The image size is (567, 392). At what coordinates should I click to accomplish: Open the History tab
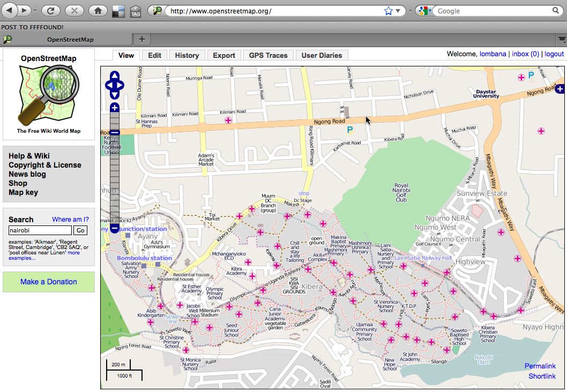187,55
